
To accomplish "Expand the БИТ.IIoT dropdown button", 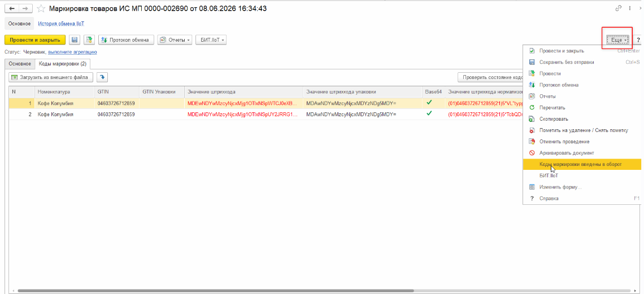I will tap(211, 40).
